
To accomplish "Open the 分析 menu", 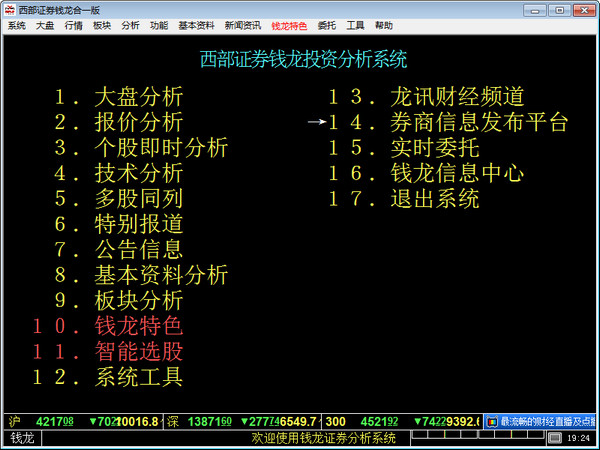I will click(x=130, y=26).
